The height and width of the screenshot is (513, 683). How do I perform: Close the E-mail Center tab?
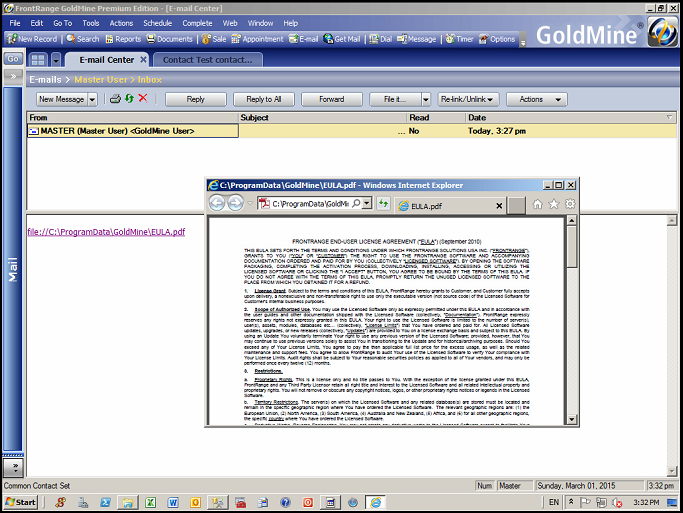click(143, 60)
